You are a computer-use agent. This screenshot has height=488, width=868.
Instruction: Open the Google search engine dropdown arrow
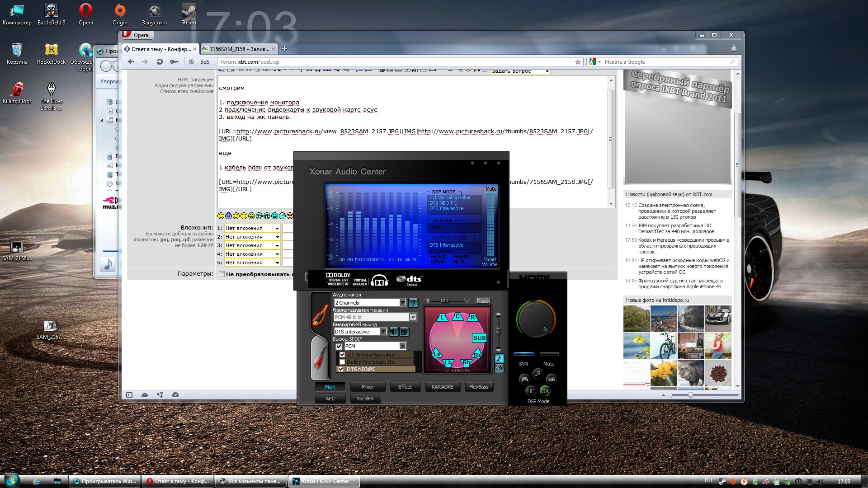coord(600,62)
